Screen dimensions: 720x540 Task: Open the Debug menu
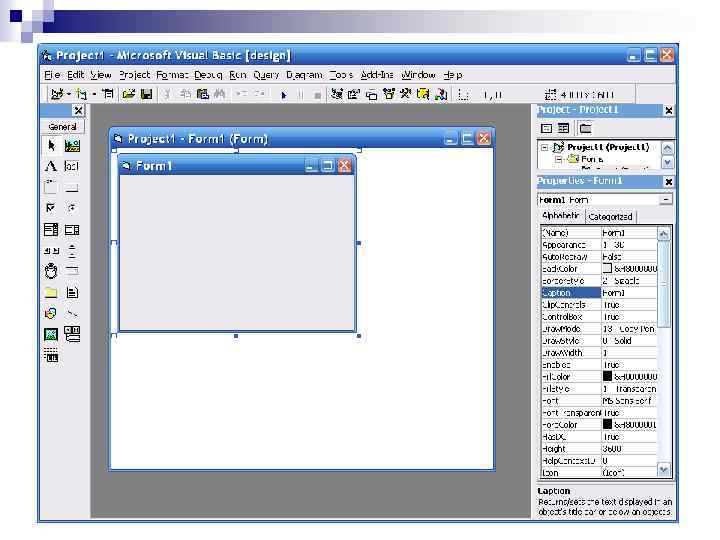[208, 74]
